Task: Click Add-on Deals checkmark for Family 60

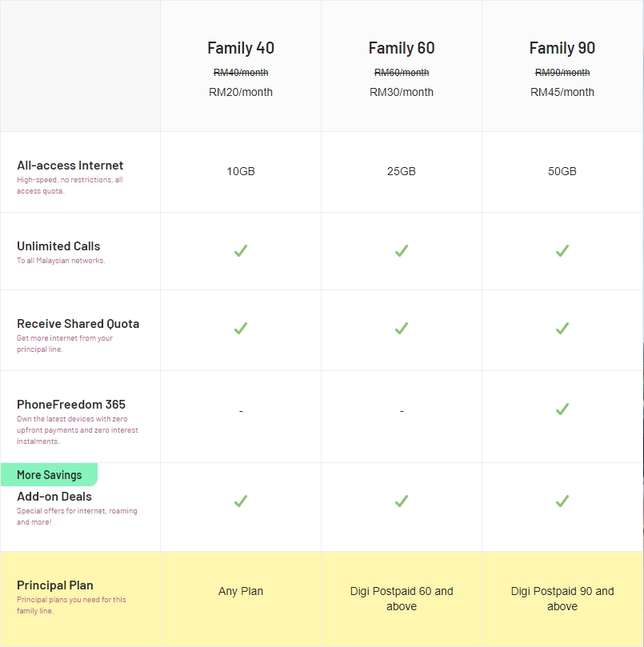Action: tap(402, 501)
